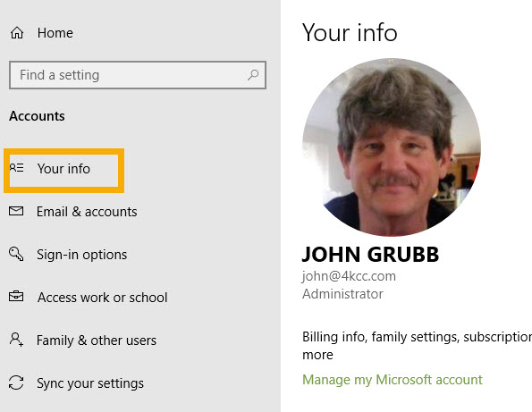Viewport: 532px width, 412px height.
Task: Click the Your info page title
Action: pos(350,33)
